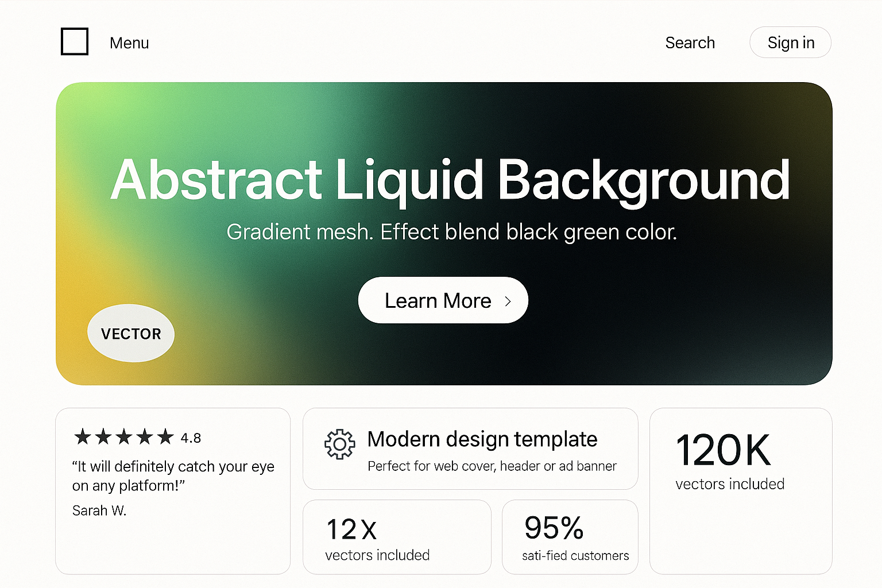Click the Abstract Liquid Background headline
This screenshot has height=588, width=882.
click(x=450, y=180)
